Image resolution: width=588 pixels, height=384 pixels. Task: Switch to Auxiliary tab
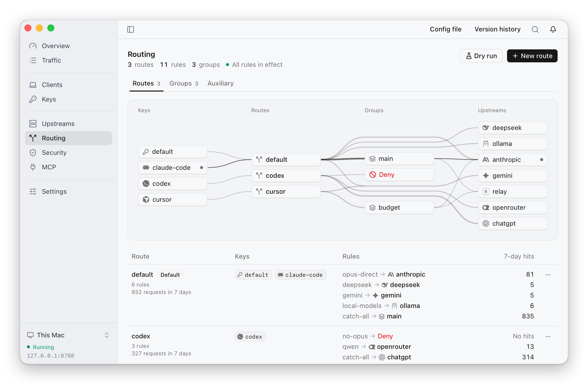(220, 84)
